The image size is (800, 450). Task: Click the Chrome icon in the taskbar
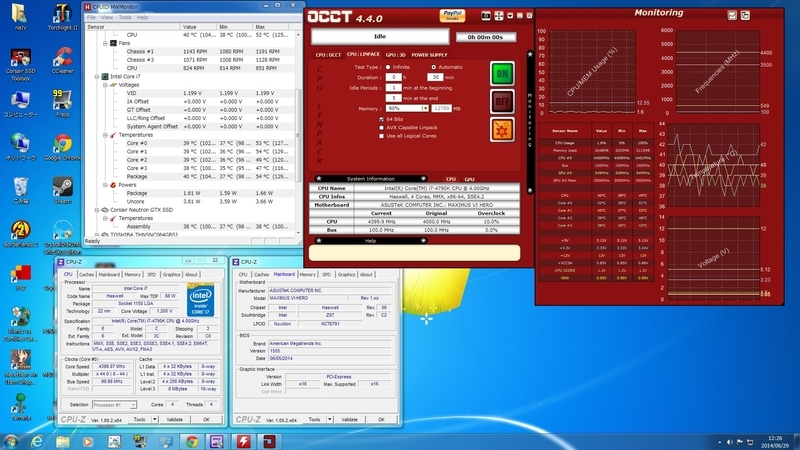(192, 441)
